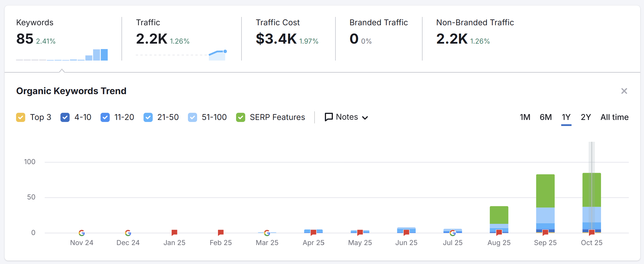The width and height of the screenshot is (644, 264).
Task: Uncheck the Top 3 checkbox
Action: (21, 117)
